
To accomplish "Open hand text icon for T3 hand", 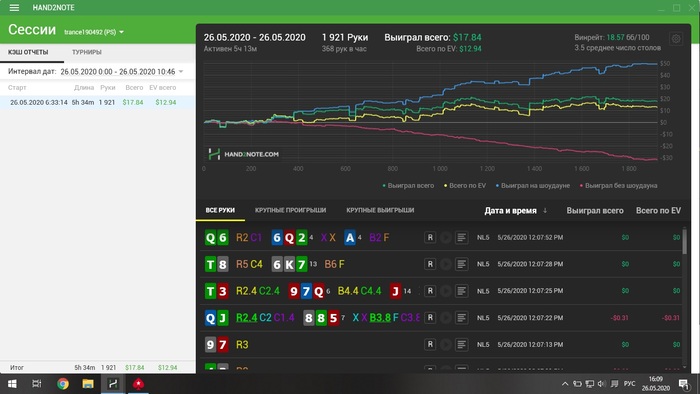I will (462, 291).
